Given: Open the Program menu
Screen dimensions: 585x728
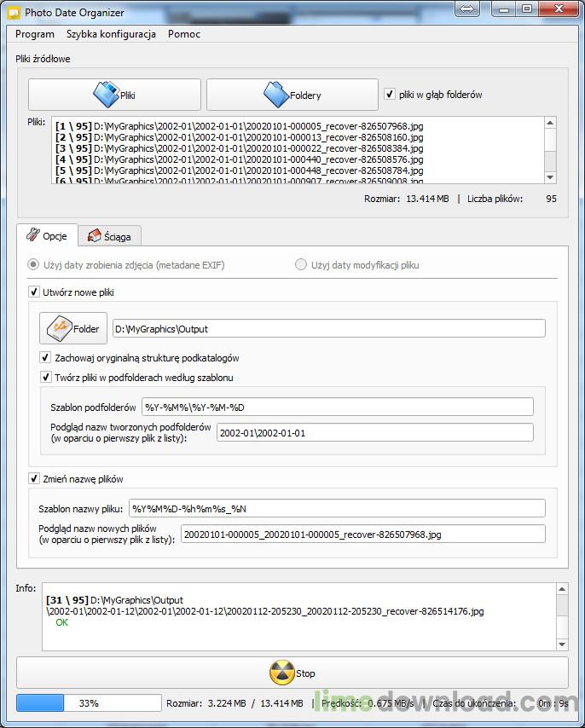Looking at the screenshot, I should pyautogui.click(x=35, y=34).
